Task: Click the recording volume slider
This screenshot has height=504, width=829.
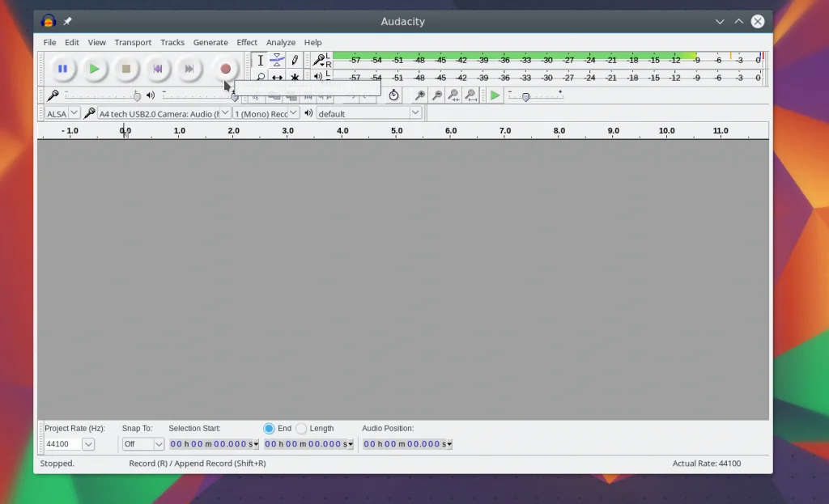Action: click(101, 95)
